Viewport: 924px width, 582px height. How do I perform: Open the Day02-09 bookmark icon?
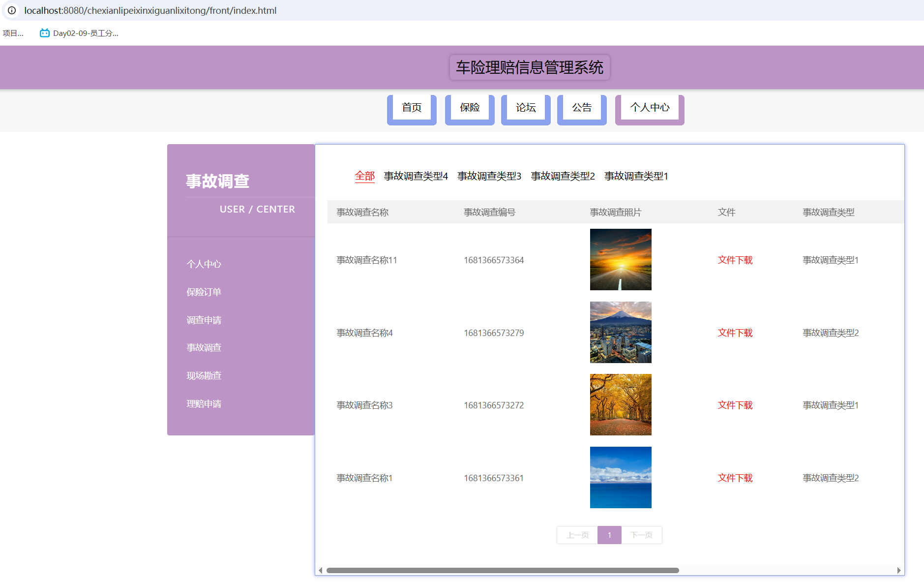(45, 33)
